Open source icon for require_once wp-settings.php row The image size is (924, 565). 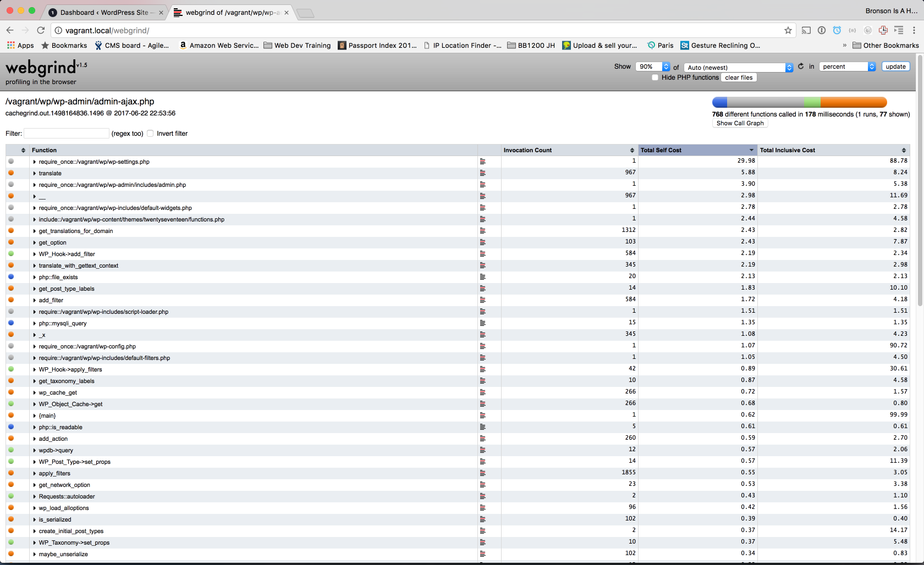tap(483, 162)
